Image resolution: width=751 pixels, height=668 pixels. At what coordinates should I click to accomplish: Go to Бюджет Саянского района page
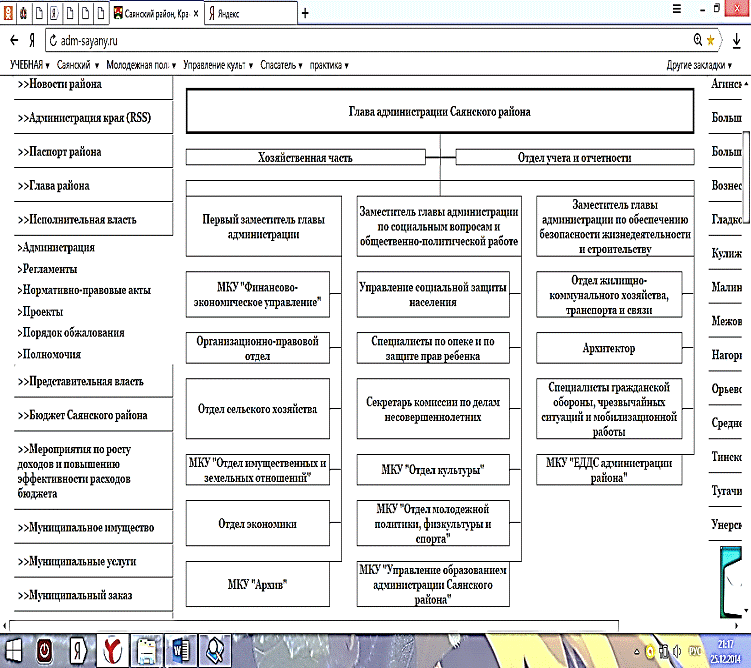coord(87,415)
